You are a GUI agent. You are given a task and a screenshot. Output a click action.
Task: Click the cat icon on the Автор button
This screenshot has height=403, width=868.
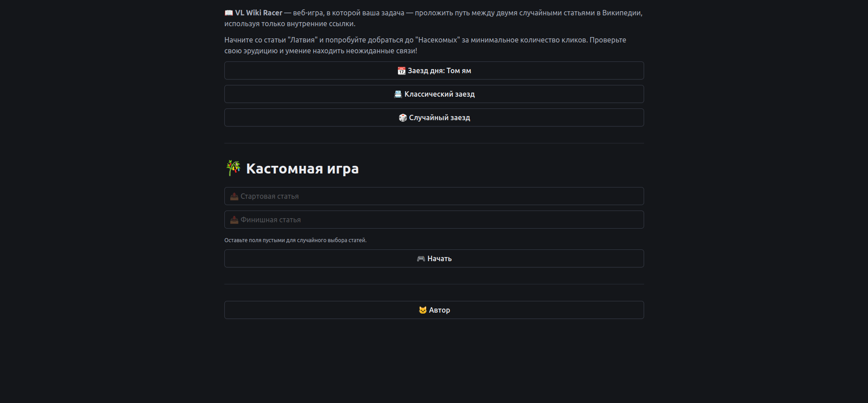pyautogui.click(x=422, y=310)
